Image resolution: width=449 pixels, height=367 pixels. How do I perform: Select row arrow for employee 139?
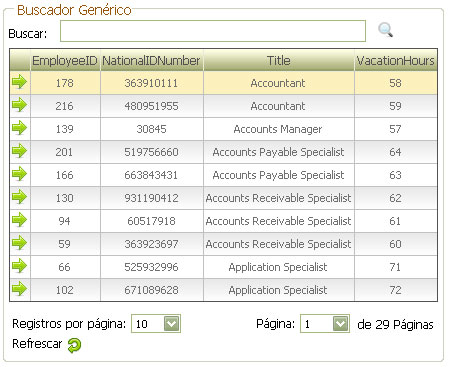click(x=19, y=128)
